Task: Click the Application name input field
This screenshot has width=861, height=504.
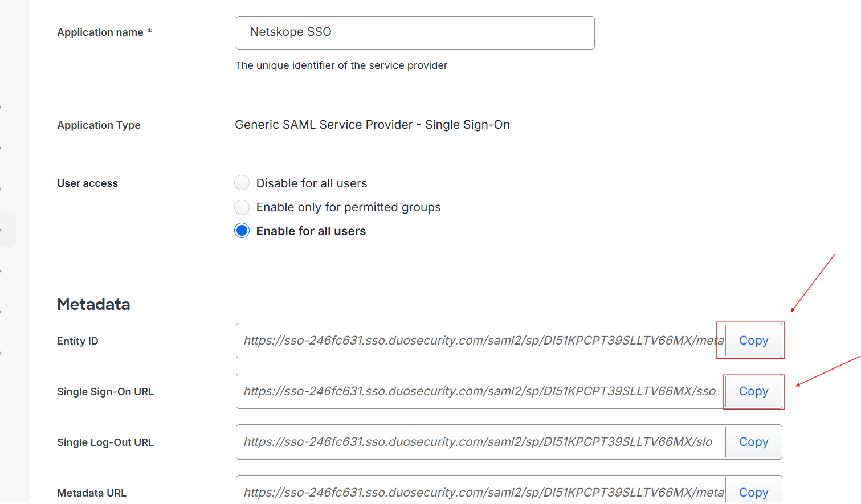Action: point(415,32)
